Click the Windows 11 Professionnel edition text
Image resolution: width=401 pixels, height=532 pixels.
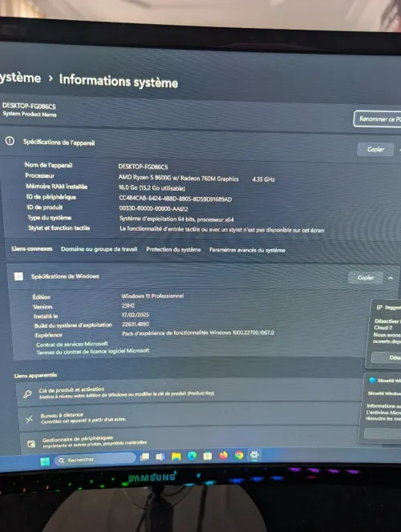tap(152, 296)
